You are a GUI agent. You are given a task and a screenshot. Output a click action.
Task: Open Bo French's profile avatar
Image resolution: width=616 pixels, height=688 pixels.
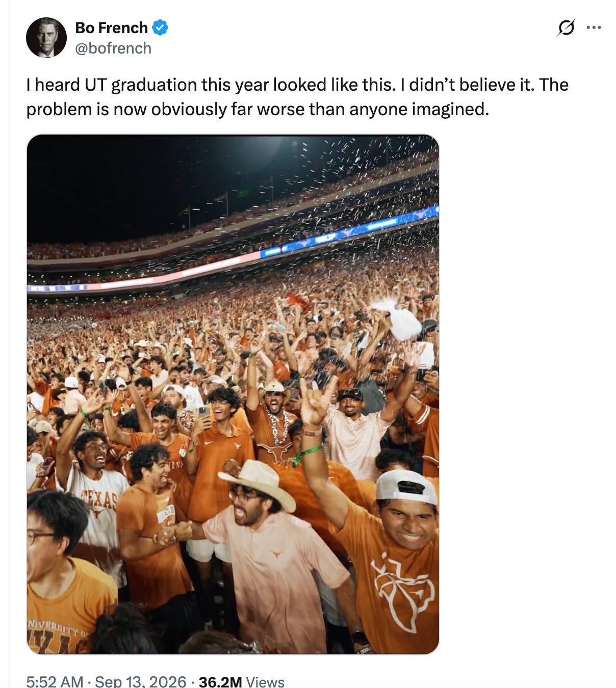pyautogui.click(x=46, y=38)
